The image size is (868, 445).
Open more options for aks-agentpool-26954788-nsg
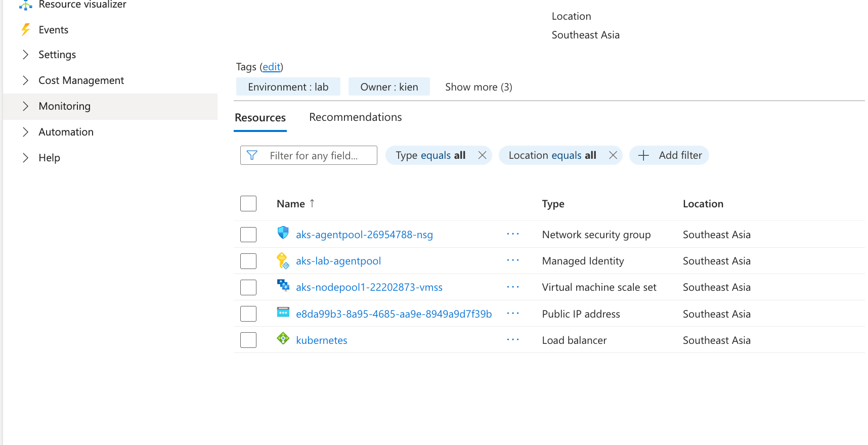point(513,234)
